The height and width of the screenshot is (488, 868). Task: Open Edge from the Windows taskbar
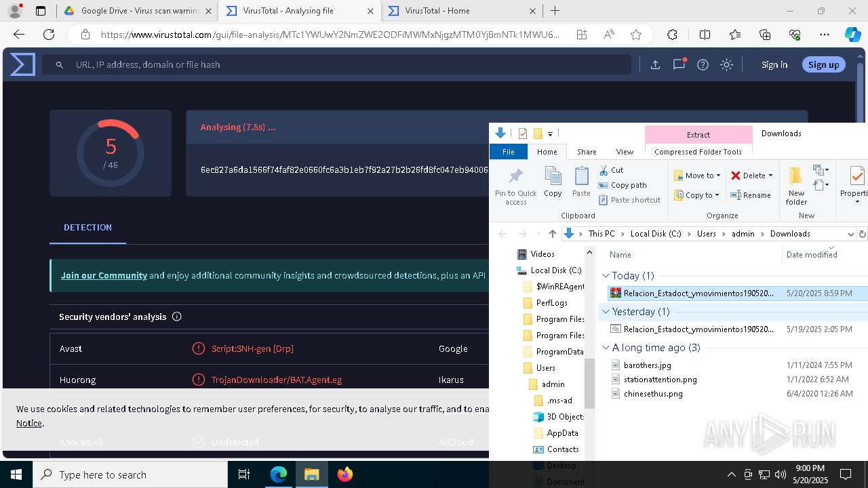(x=279, y=474)
